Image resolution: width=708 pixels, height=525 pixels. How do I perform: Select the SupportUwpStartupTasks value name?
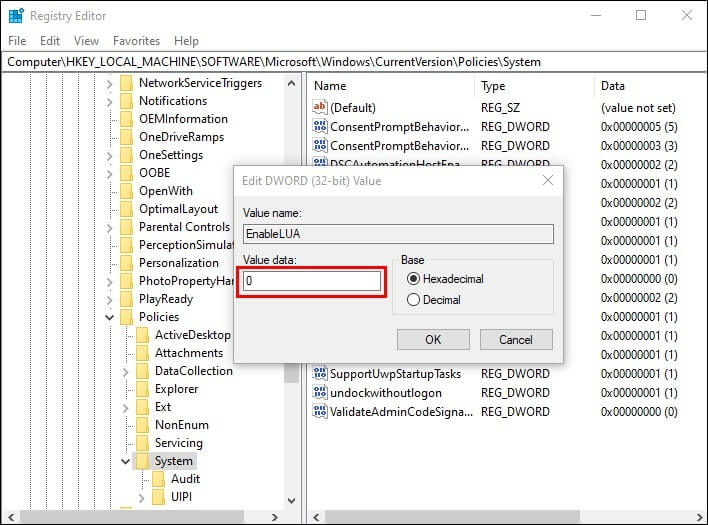click(x=395, y=374)
